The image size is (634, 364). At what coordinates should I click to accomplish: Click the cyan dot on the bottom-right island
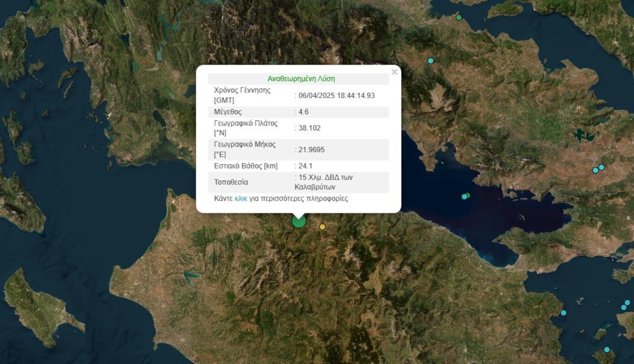tap(607, 349)
